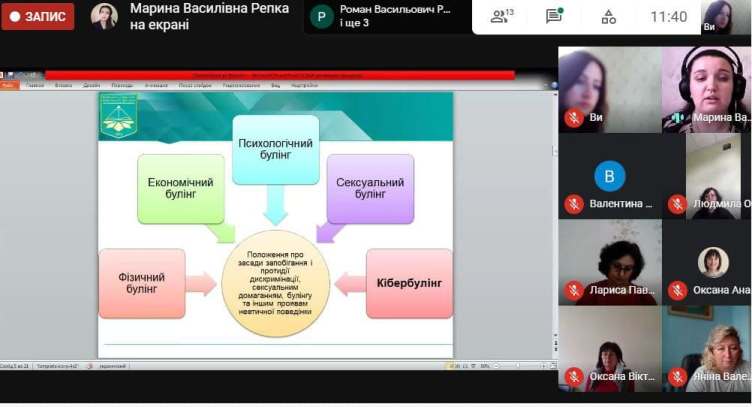Image resolution: width=752 pixels, height=407 pixels.
Task: Click the PowerPoint help icon beside the ribbon
Action: click(x=553, y=85)
